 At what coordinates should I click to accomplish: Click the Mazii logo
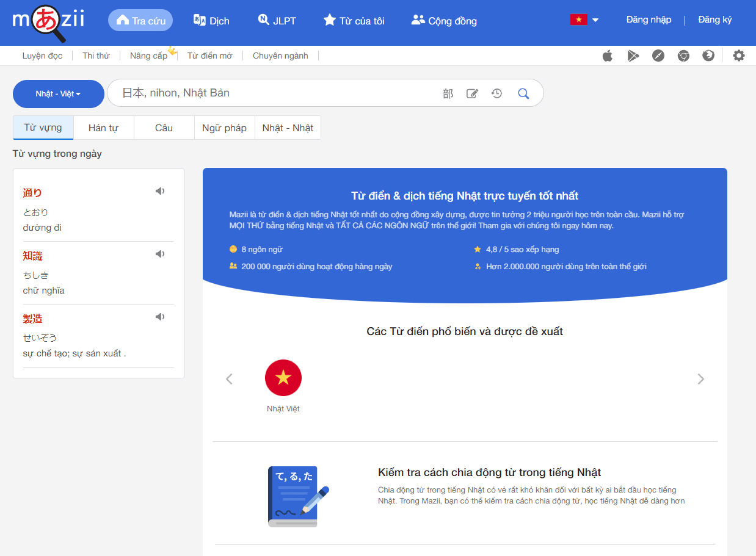[48, 22]
